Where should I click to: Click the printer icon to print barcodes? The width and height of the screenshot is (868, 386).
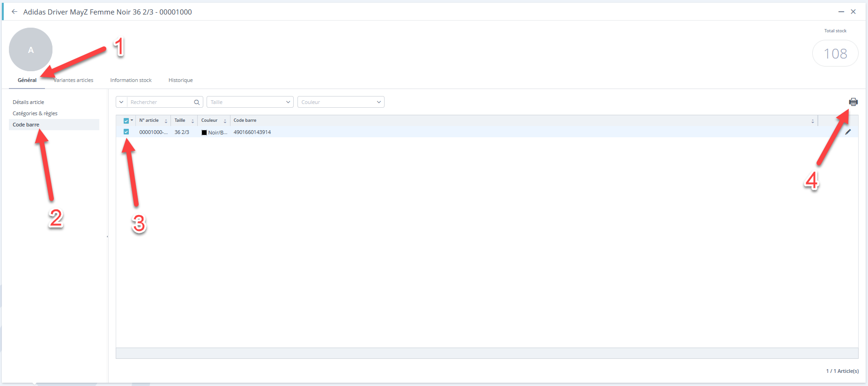coord(853,102)
